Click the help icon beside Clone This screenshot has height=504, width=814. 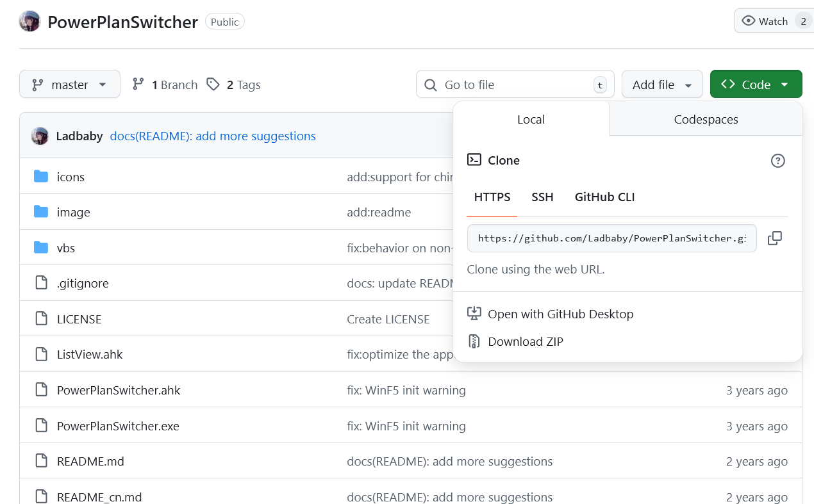point(777,161)
